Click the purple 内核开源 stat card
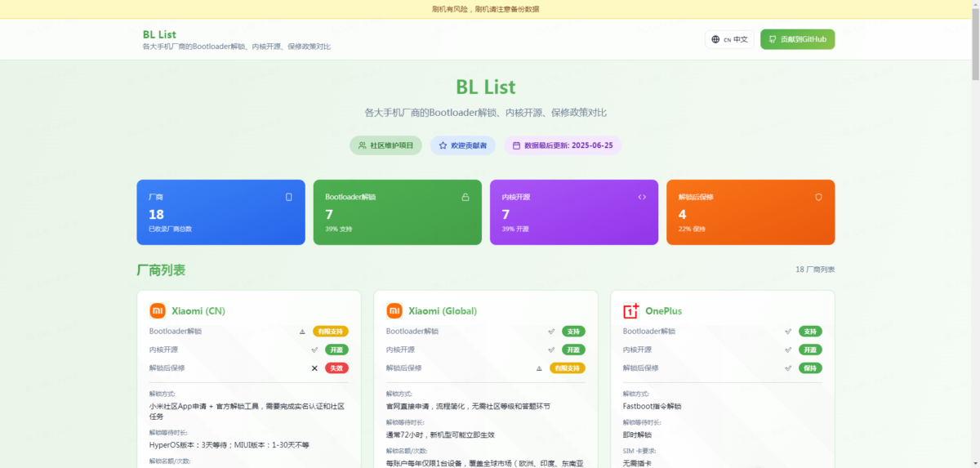The width and height of the screenshot is (980, 468). tap(574, 212)
